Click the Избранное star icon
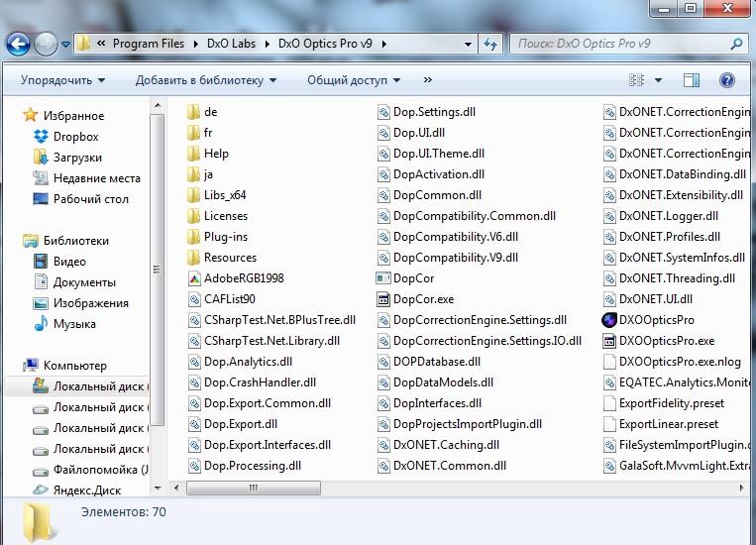 click(x=30, y=115)
